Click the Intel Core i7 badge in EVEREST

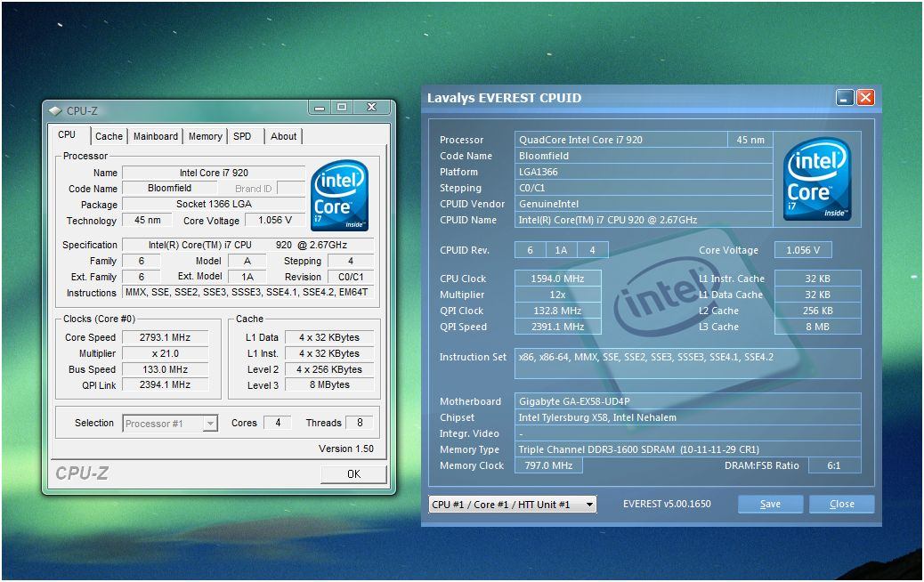816,179
